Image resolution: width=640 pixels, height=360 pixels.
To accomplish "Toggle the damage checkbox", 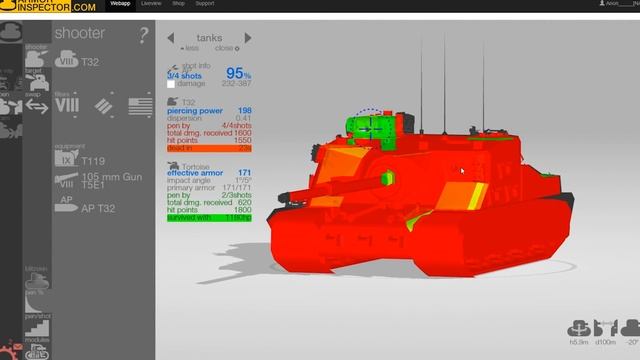I will pyautogui.click(x=171, y=84).
